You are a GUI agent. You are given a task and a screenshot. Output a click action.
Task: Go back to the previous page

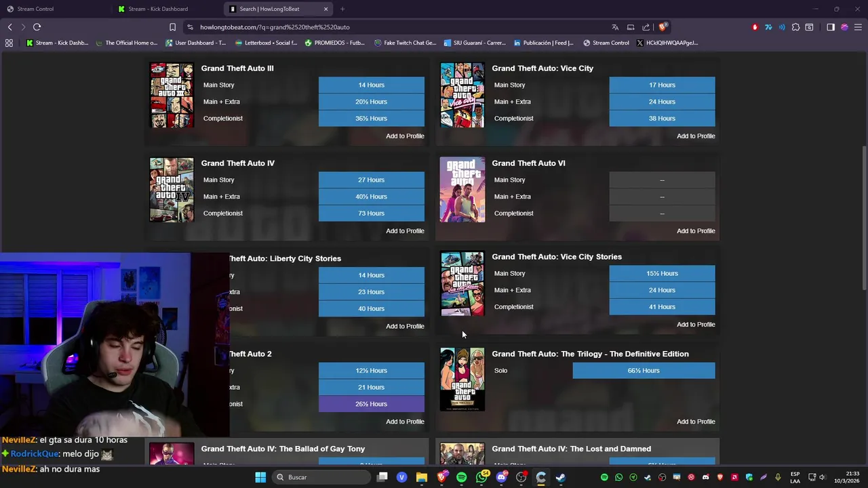coord(9,27)
